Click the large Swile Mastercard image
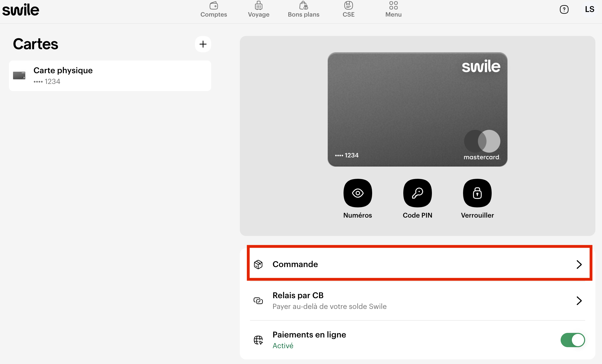Image resolution: width=602 pixels, height=364 pixels. [x=417, y=109]
